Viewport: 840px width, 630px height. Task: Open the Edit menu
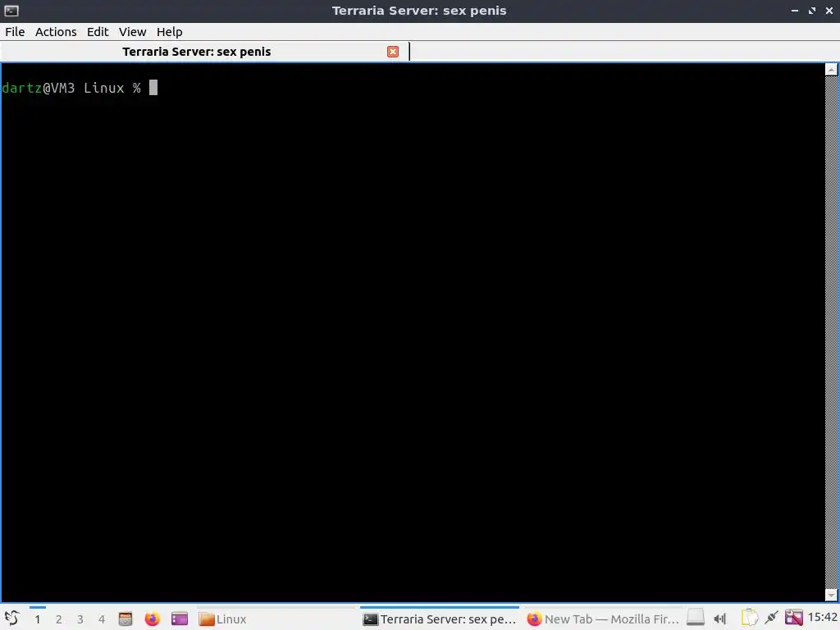(x=98, y=32)
